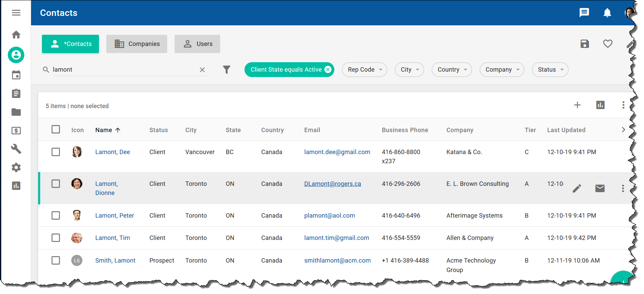The image size is (644, 294).
Task: Switch to the Companies tab
Action: click(x=137, y=44)
